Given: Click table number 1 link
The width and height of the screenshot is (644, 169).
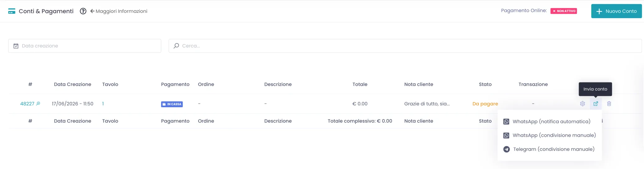Looking at the screenshot, I should (x=103, y=104).
